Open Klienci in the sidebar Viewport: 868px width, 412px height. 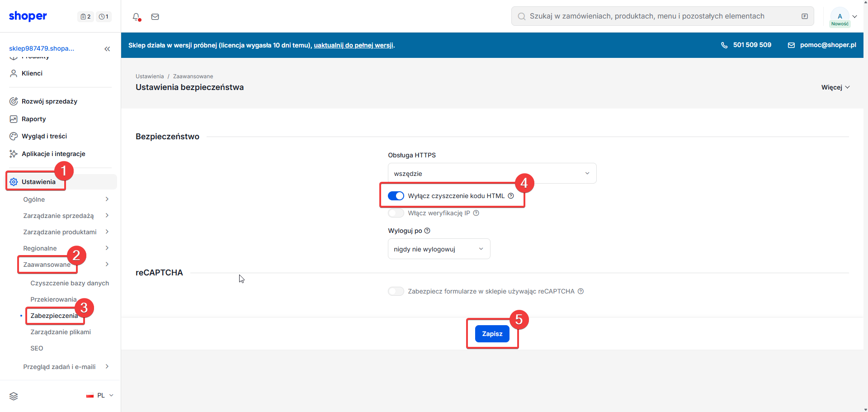(32, 73)
